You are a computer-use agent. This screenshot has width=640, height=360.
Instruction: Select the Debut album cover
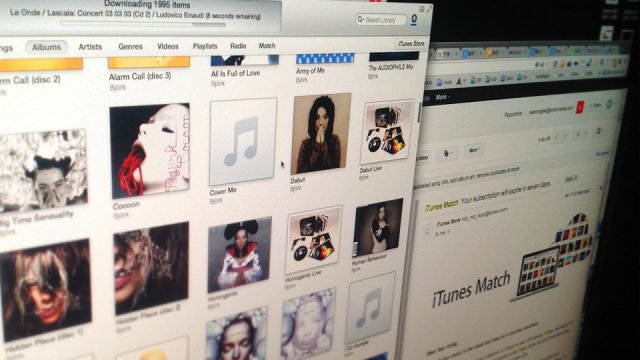[x=320, y=133]
